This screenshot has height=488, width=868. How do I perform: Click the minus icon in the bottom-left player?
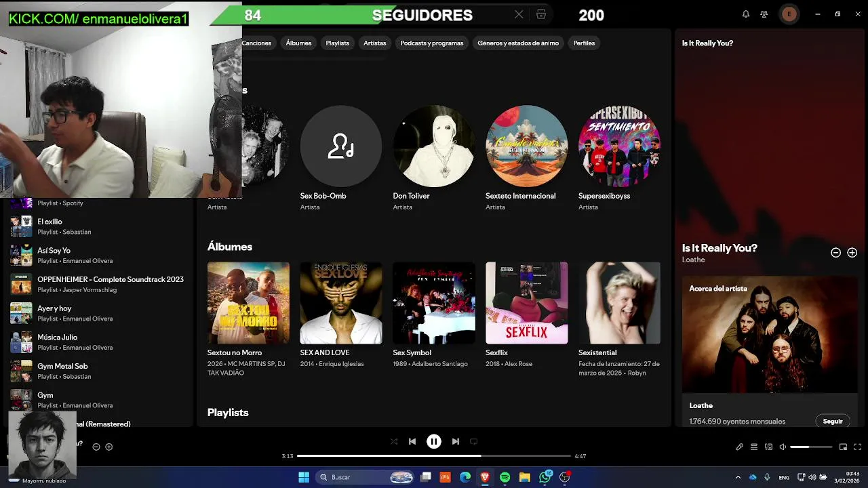(x=96, y=447)
